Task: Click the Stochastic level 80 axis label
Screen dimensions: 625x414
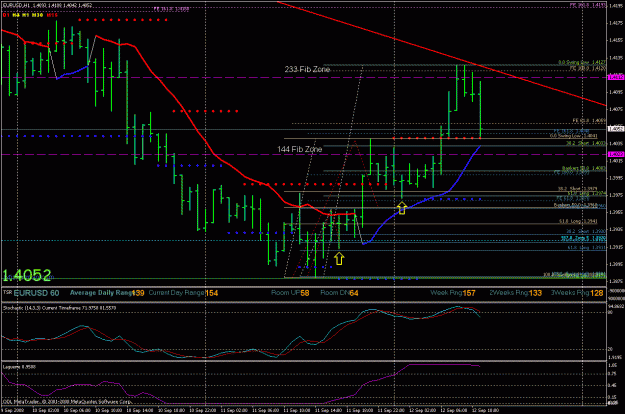Action: [610, 313]
